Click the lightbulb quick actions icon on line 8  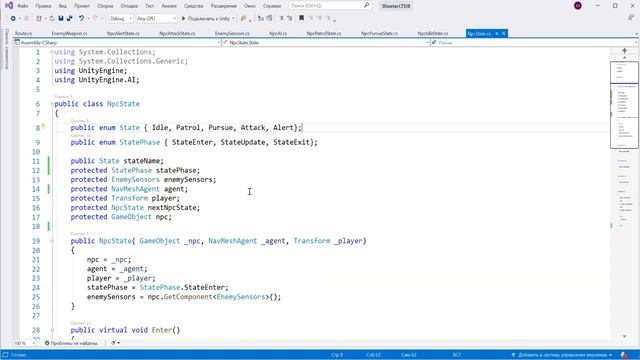tap(43, 127)
